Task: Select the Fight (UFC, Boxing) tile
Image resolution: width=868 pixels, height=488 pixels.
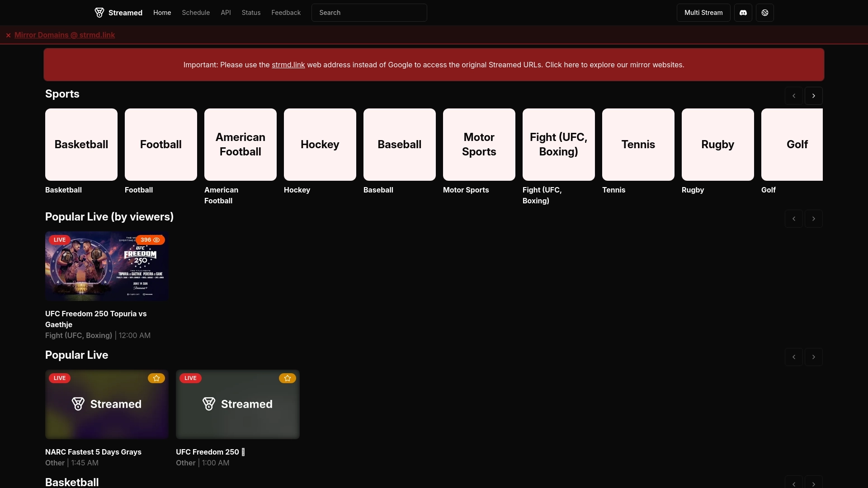Action: coord(559,145)
